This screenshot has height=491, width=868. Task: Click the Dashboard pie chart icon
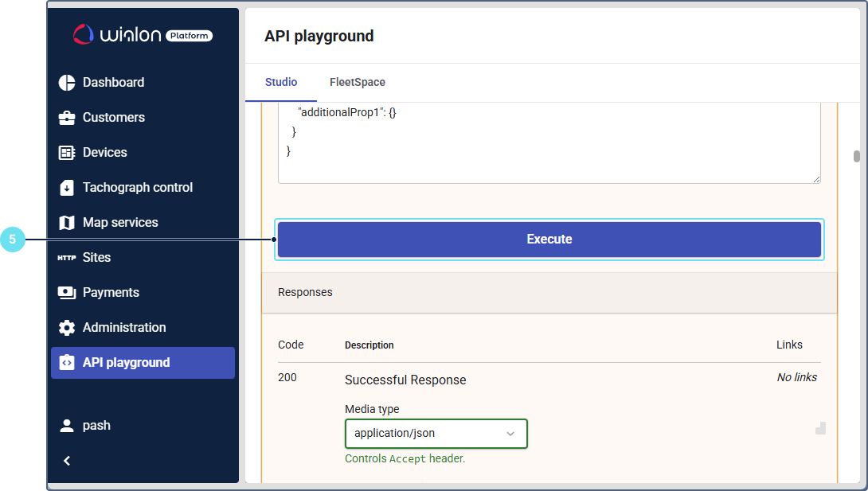[x=67, y=83]
